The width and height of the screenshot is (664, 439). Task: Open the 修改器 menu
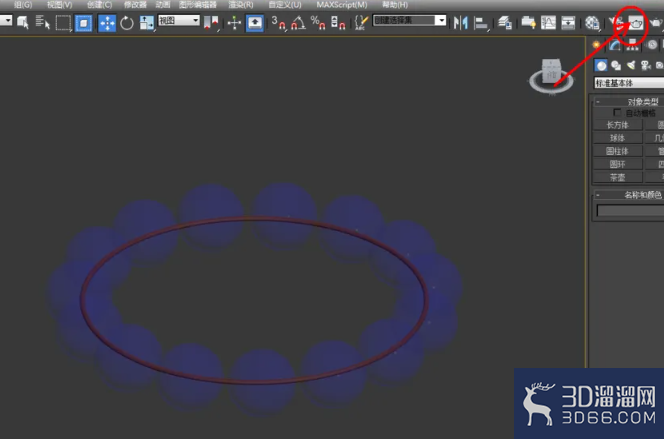click(x=135, y=5)
